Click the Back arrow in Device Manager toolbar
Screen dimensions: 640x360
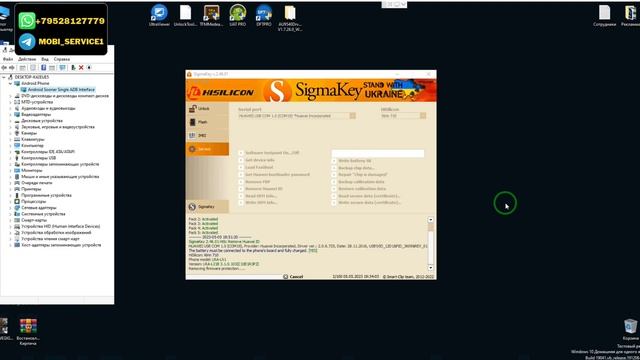[x=4, y=68]
